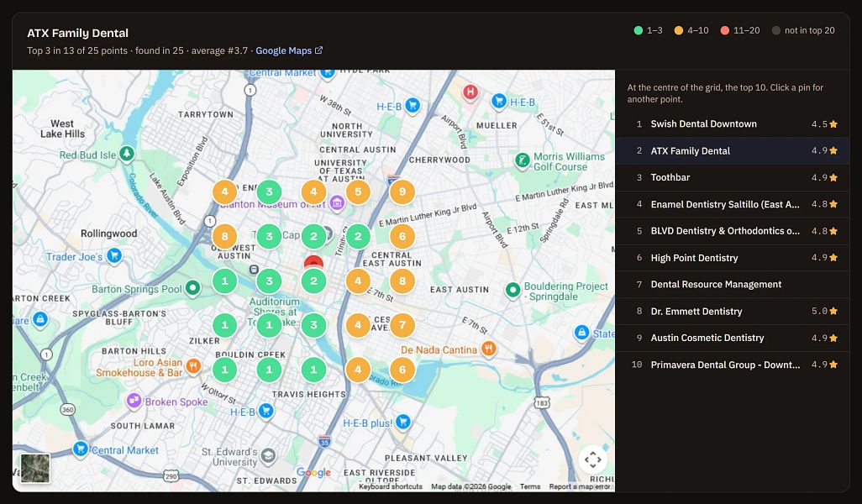
Task: Click the Toothbar result row
Action: tap(733, 177)
